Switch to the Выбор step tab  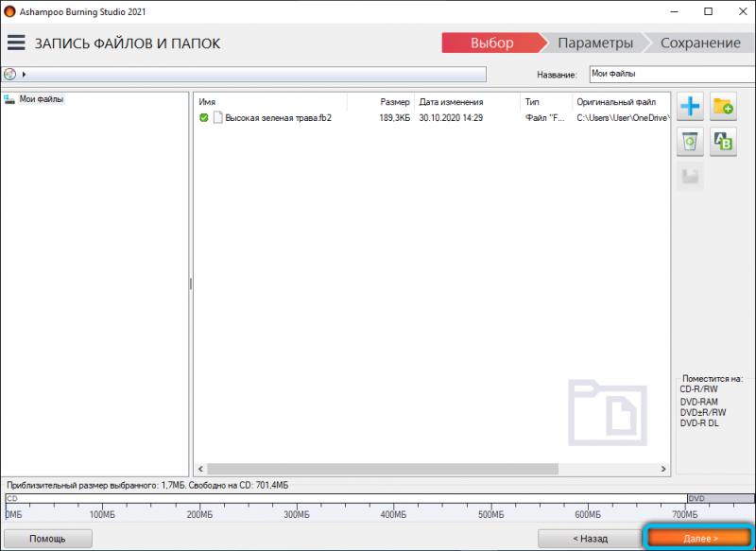click(491, 43)
